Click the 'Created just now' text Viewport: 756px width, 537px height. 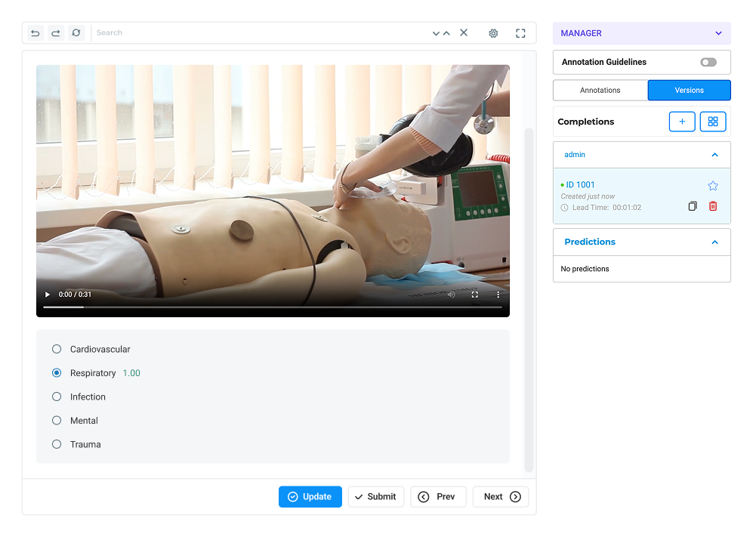tap(588, 196)
